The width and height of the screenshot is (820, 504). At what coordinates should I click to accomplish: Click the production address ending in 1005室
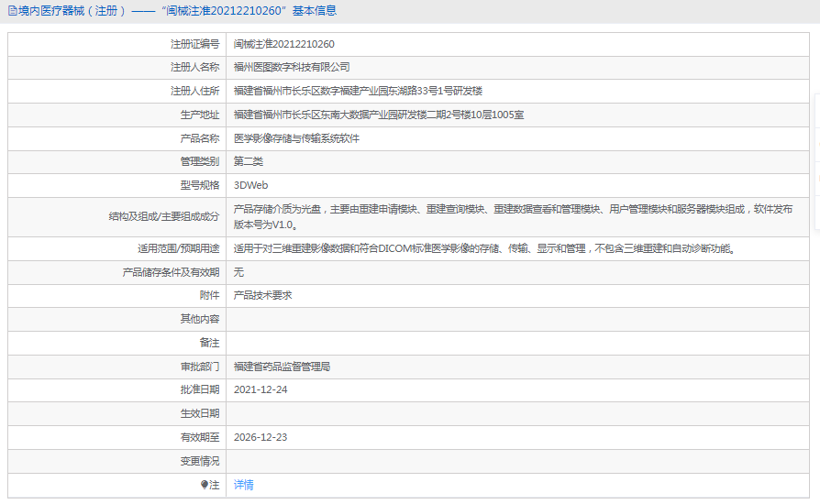coord(379,115)
